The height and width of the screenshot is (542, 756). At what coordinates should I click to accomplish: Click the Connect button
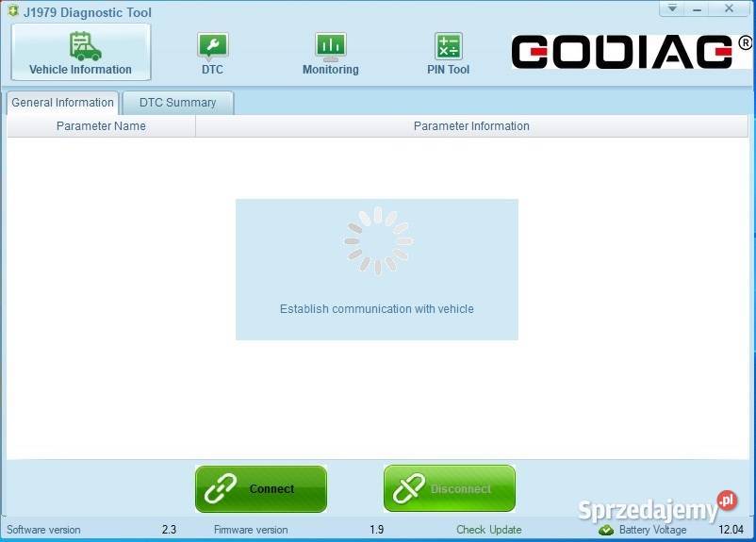point(261,488)
